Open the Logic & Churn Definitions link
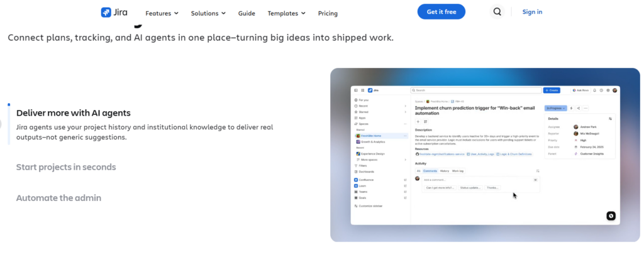The height and width of the screenshot is (267, 644). click(514, 154)
